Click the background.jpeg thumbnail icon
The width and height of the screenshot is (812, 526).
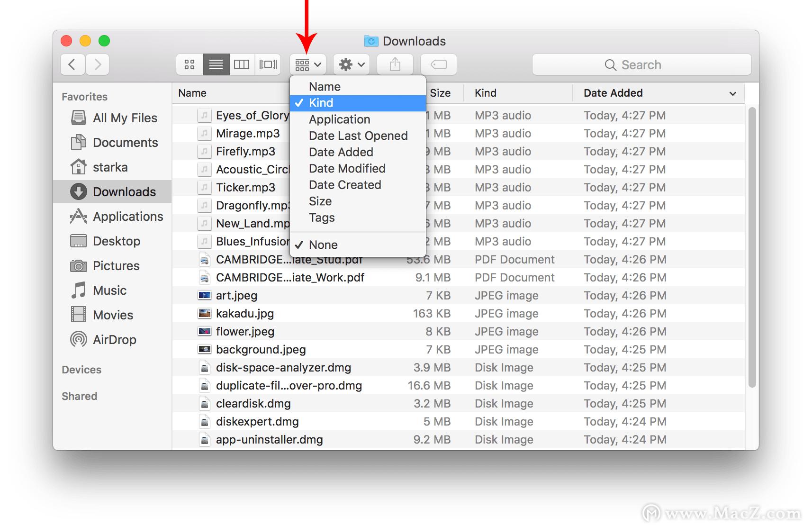[204, 349]
